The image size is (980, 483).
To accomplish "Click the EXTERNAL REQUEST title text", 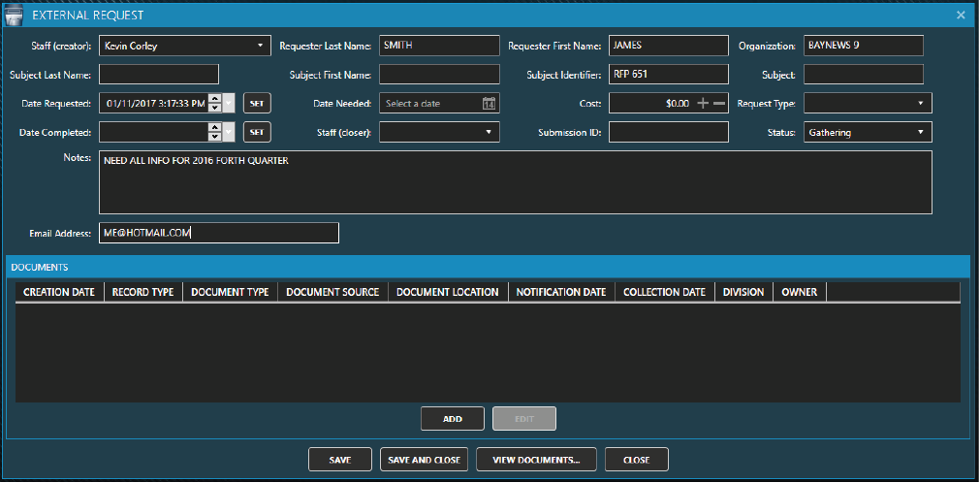I will click(x=88, y=15).
